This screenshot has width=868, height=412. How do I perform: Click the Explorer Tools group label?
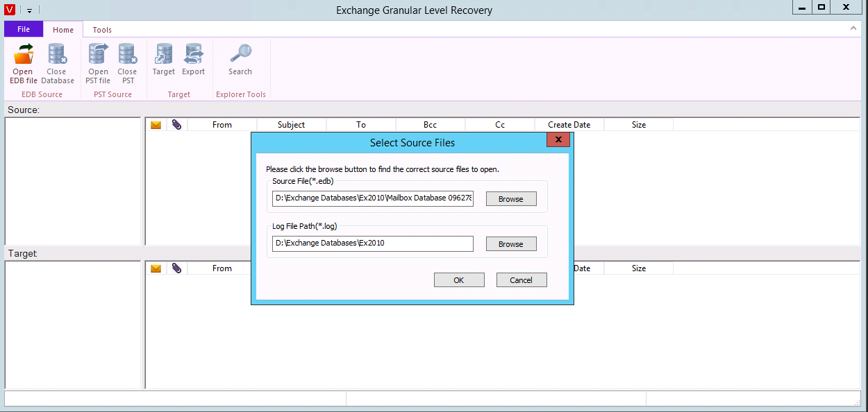(241, 94)
